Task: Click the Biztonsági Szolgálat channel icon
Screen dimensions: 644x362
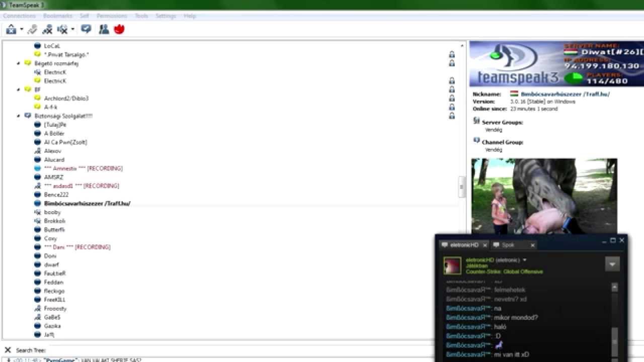Action: pyautogui.click(x=28, y=116)
